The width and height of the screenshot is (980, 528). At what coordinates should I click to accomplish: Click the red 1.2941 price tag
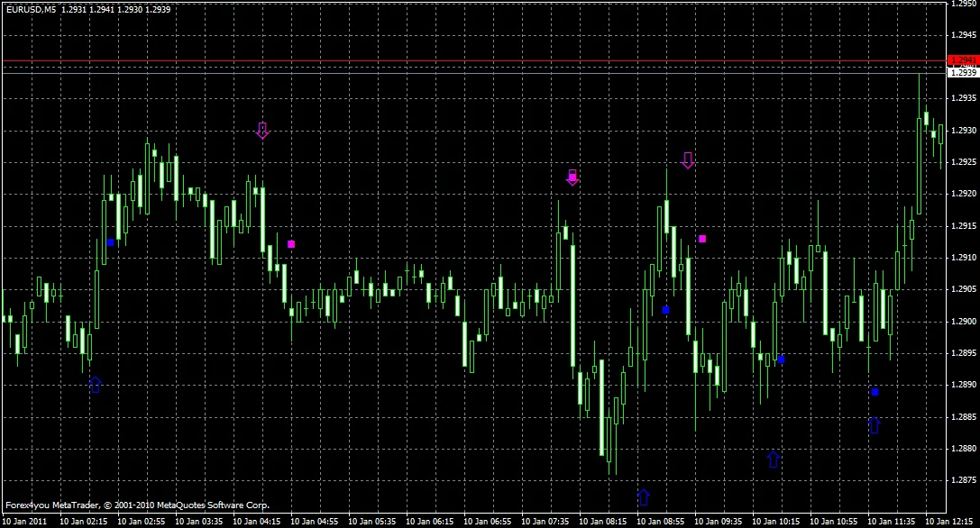click(963, 60)
